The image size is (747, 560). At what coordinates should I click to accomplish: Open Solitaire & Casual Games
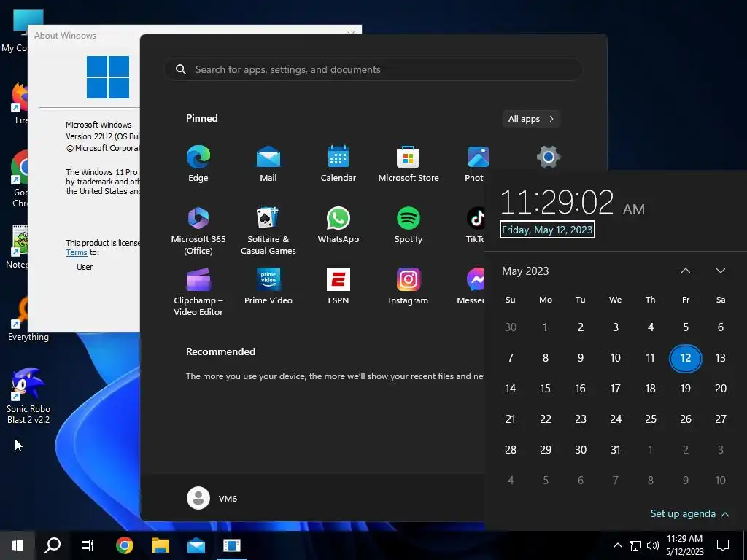pyautogui.click(x=268, y=231)
